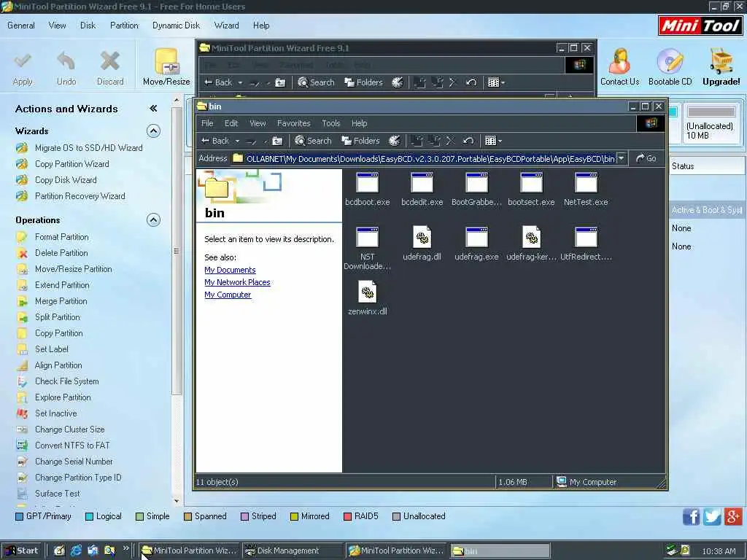This screenshot has width=747, height=560.
Task: Click Undo icon in bin toolbar
Action: point(468,141)
